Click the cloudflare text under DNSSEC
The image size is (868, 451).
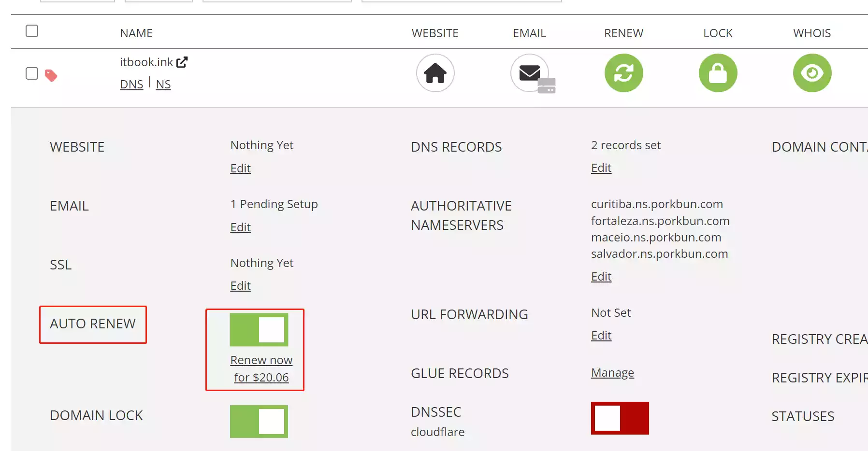click(x=437, y=432)
